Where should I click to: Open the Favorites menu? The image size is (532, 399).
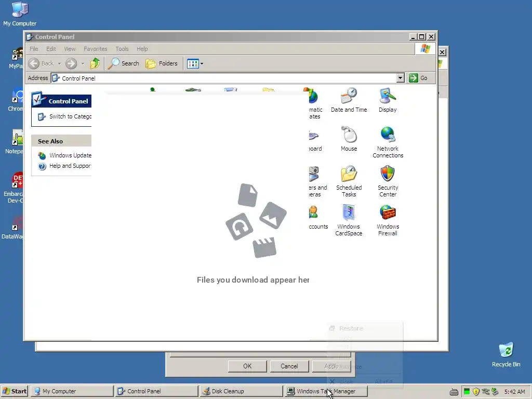pos(96,49)
